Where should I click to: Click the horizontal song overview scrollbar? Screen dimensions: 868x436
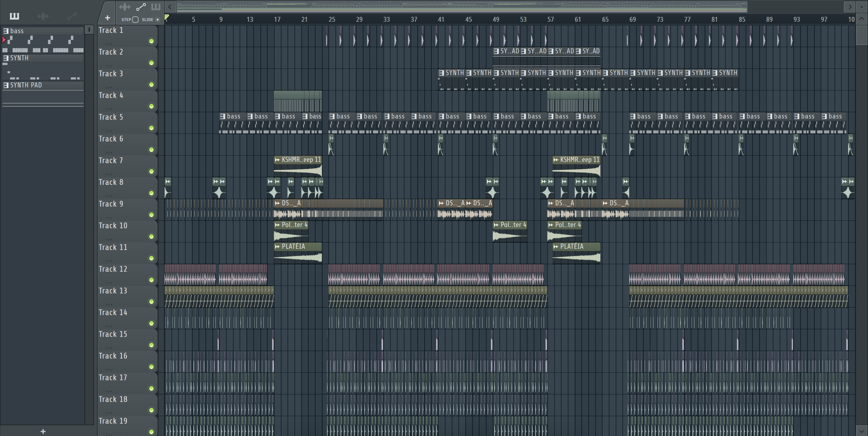462,7
